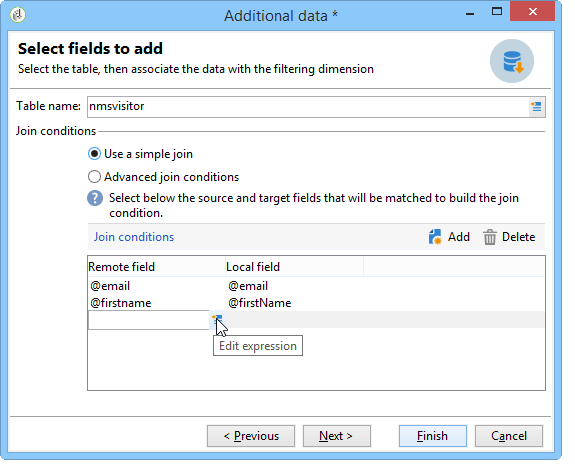Select Use a simple join option
This screenshot has width=575, height=474.
[x=140, y=154]
